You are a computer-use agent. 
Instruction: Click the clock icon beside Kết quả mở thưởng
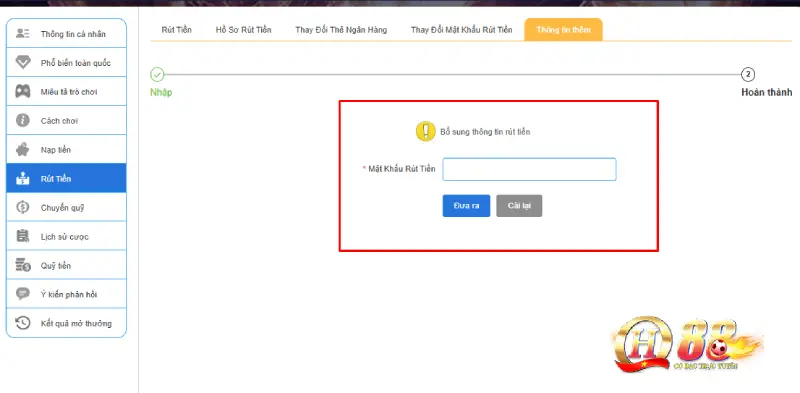click(x=23, y=323)
